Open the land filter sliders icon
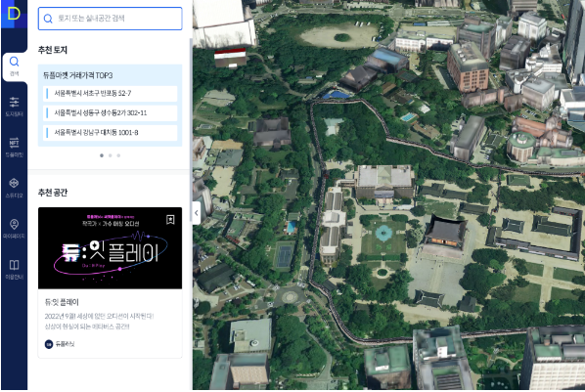This screenshot has height=392, width=585. click(x=14, y=107)
